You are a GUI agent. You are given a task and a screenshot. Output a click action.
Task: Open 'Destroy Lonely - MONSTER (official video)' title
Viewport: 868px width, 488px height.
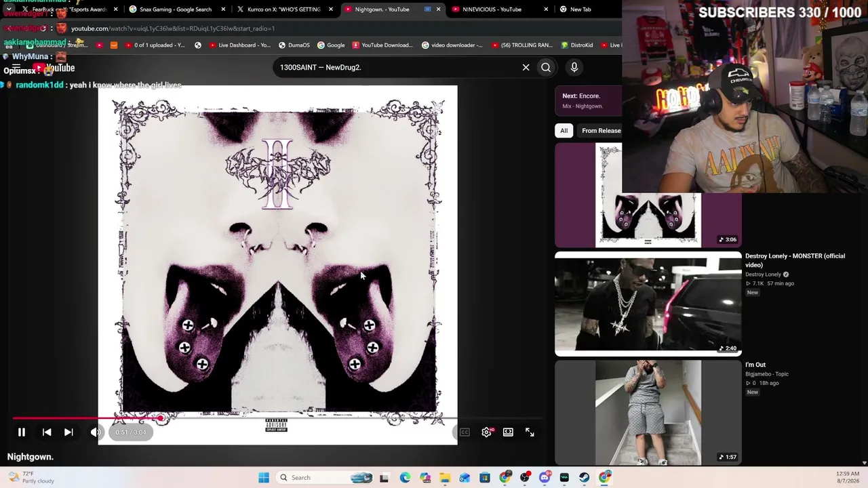(x=795, y=260)
